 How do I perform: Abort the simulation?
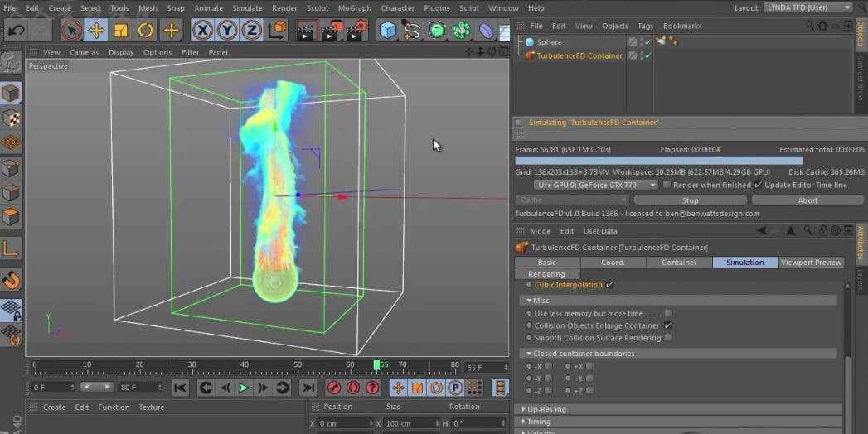tap(807, 200)
